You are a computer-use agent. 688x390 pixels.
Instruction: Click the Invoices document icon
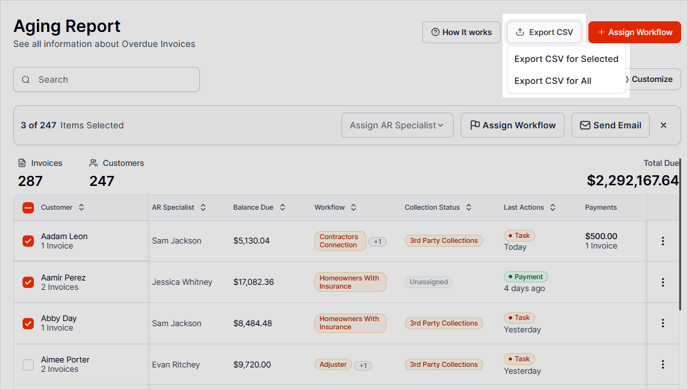click(x=22, y=163)
